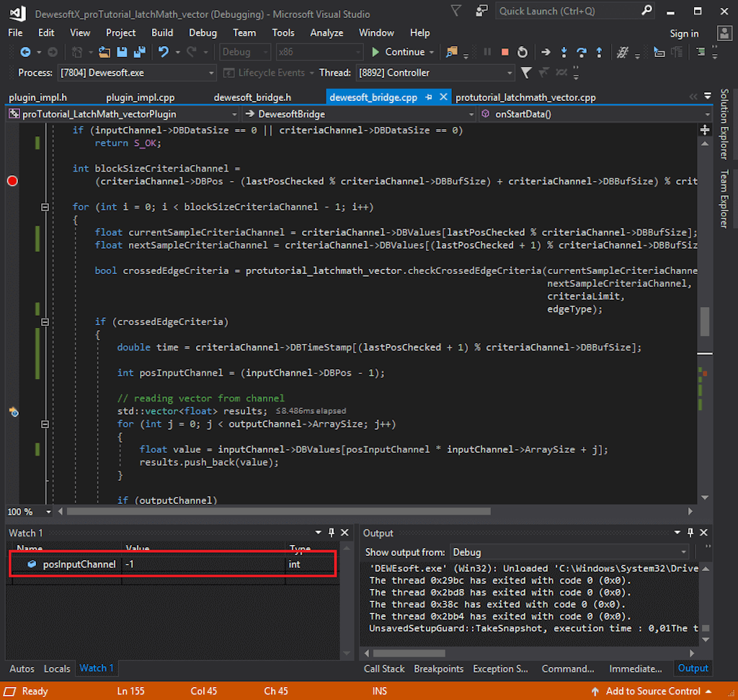This screenshot has height=700, width=738.
Task: Step Out of the current function
Action: coord(599,52)
